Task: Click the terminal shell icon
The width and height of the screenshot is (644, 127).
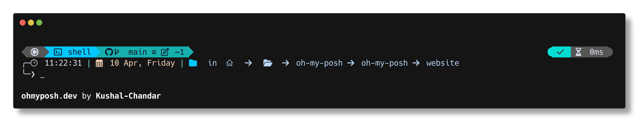Action: [58, 52]
